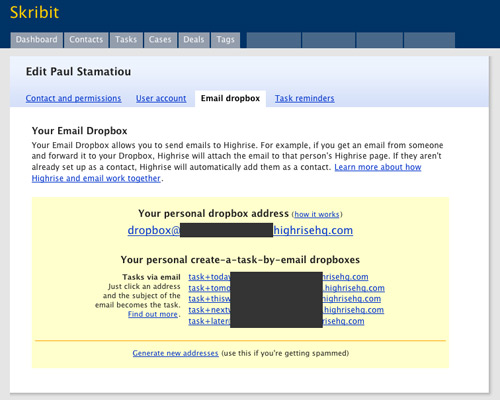Select the Email dropbox tab
Screen dimensions: 500x400
click(230, 98)
